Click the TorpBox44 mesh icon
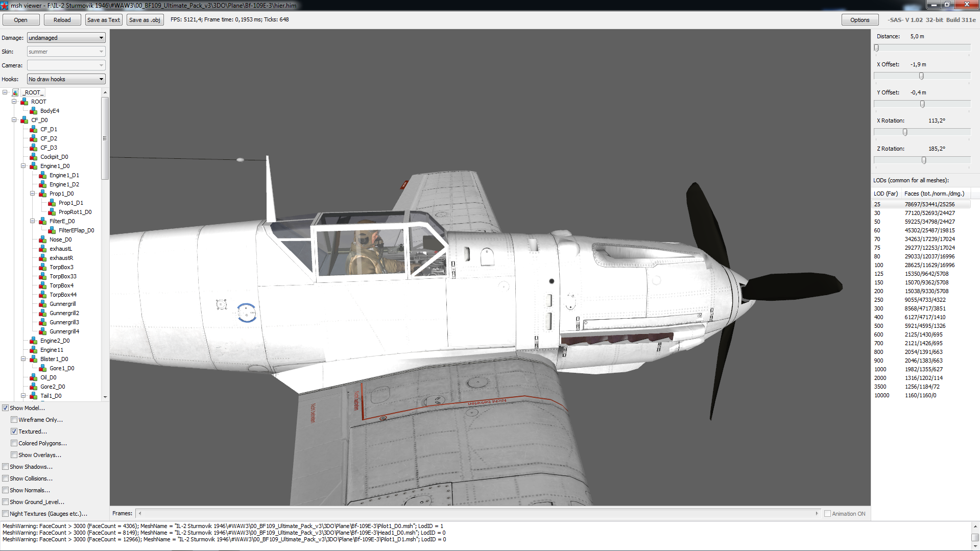Image resolution: width=980 pixels, height=551 pixels. tap(42, 295)
